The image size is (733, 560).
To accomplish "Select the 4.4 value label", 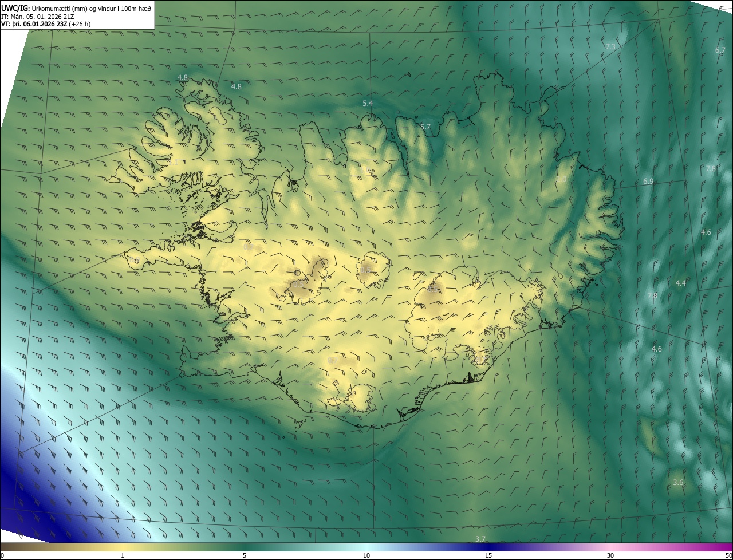I will click(x=681, y=283).
